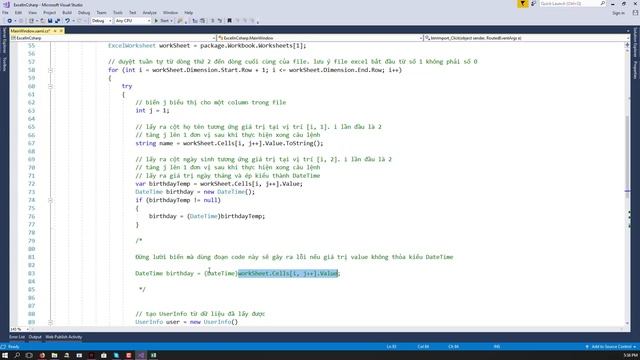
Task: Open the Project menu
Action: 49,13
